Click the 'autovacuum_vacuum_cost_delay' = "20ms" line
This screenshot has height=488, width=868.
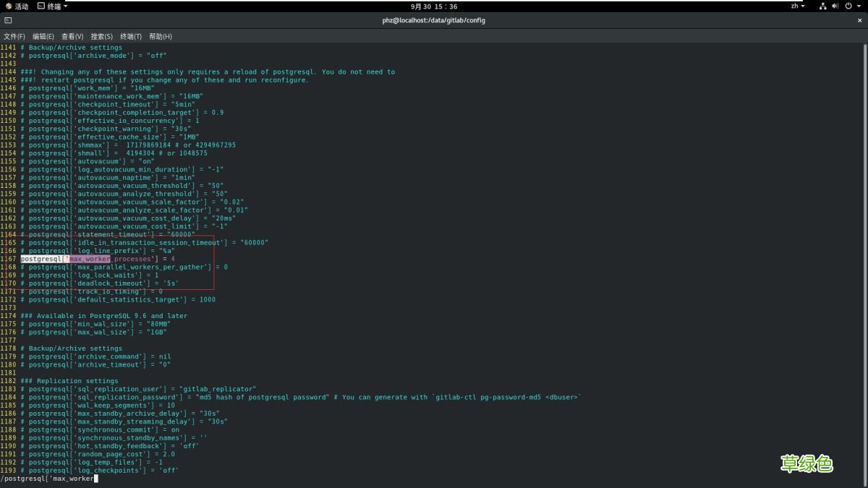(x=128, y=218)
